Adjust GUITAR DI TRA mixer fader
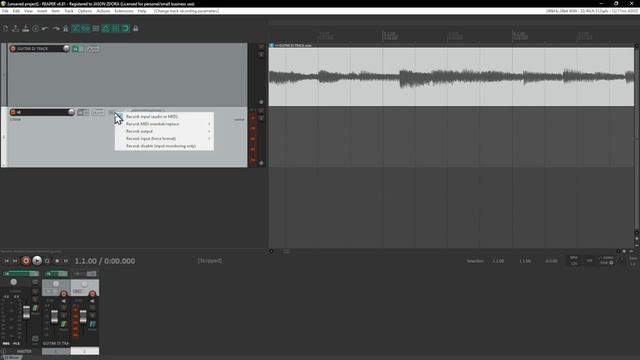This screenshot has width=640, height=360. [54, 317]
